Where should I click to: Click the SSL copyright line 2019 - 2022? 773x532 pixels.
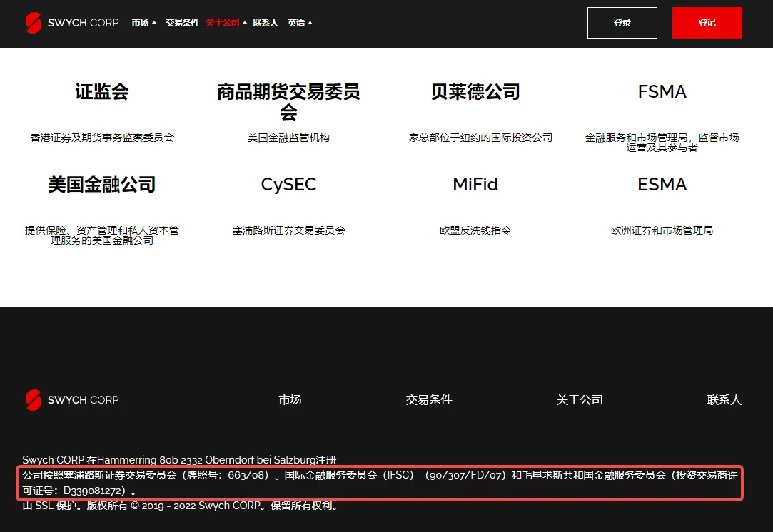181,506
